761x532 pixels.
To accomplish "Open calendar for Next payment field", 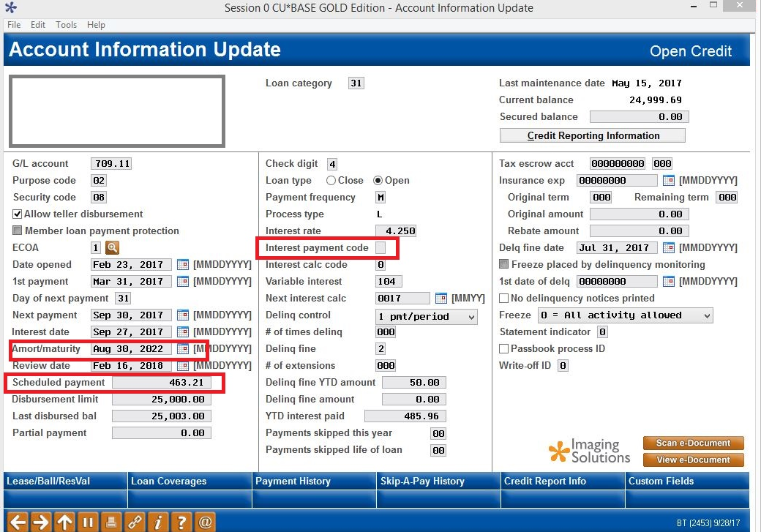I will [182, 315].
